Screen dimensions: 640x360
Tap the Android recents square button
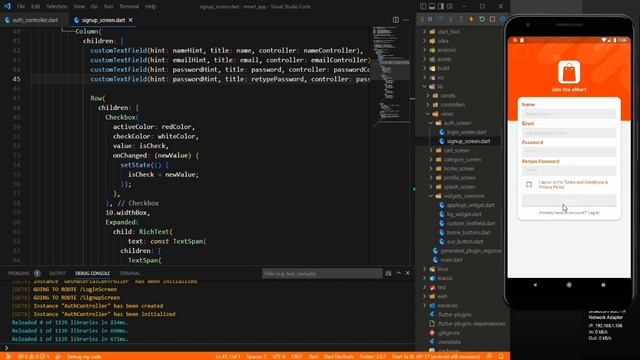pyautogui.click(x=603, y=285)
